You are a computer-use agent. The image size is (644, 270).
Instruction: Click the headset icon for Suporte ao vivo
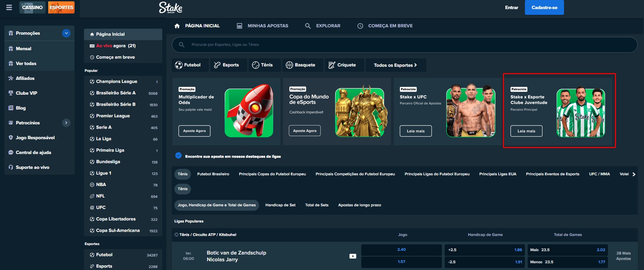click(11, 167)
